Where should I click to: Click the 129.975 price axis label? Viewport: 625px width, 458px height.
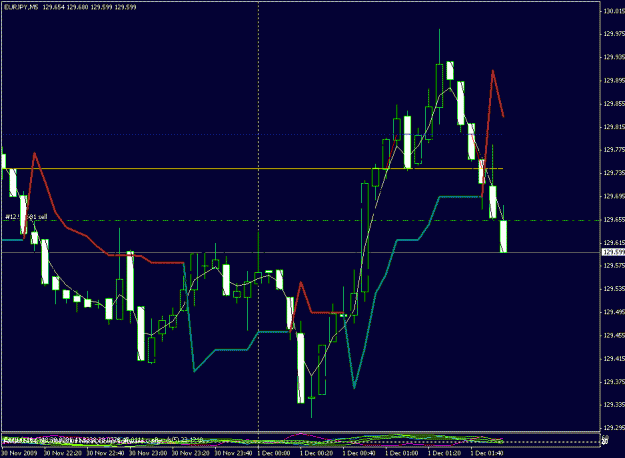614,34
